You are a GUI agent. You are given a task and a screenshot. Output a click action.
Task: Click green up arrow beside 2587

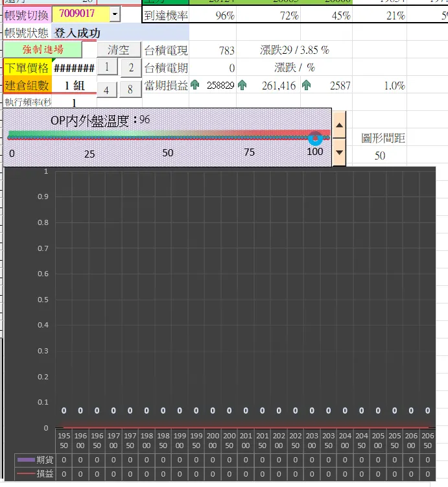[307, 85]
